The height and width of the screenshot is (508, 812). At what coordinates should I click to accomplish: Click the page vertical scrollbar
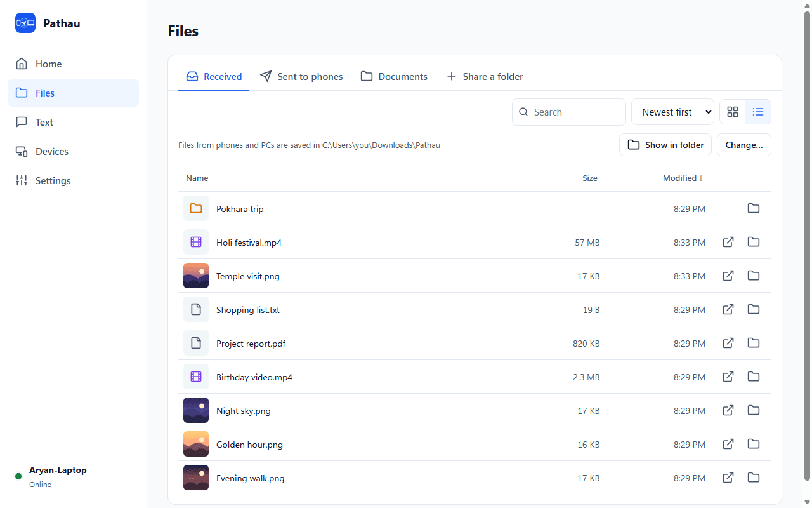(808, 246)
